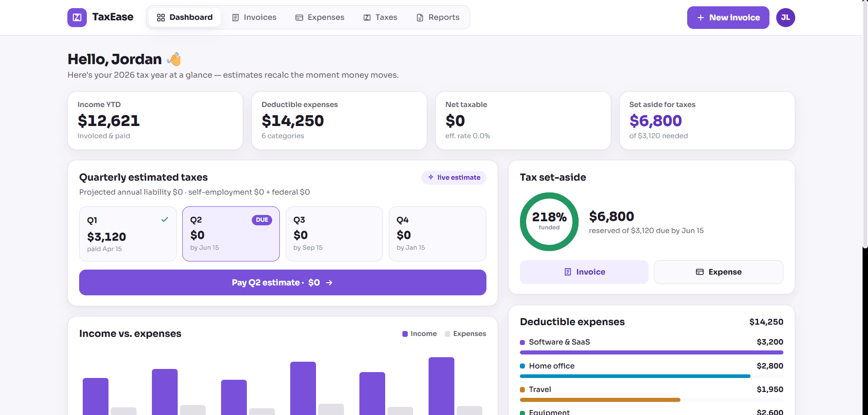Click the Reports file icon in navbar
This screenshot has width=868, height=415.
(420, 18)
